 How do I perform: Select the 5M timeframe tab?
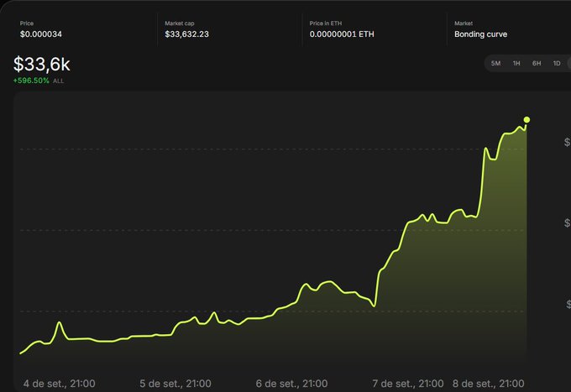495,63
